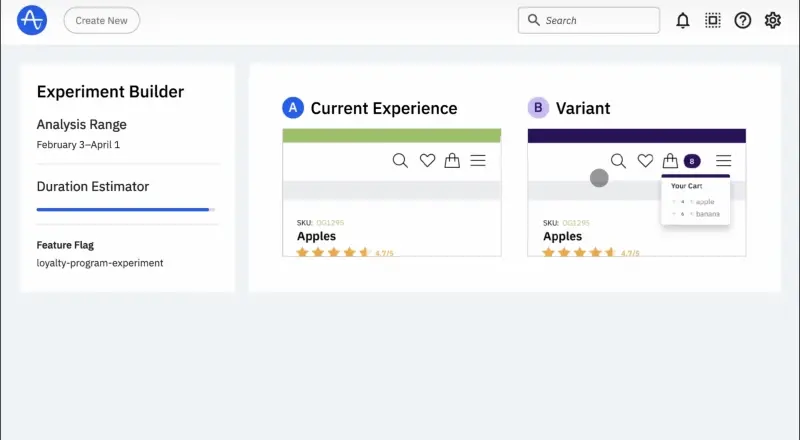Open notifications bell icon
This screenshot has height=440, width=800.
click(683, 20)
